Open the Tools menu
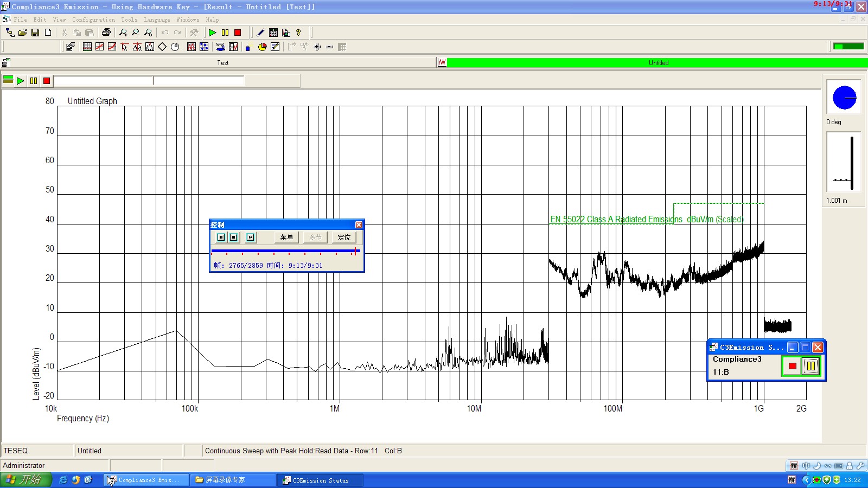The image size is (868, 488). click(129, 20)
